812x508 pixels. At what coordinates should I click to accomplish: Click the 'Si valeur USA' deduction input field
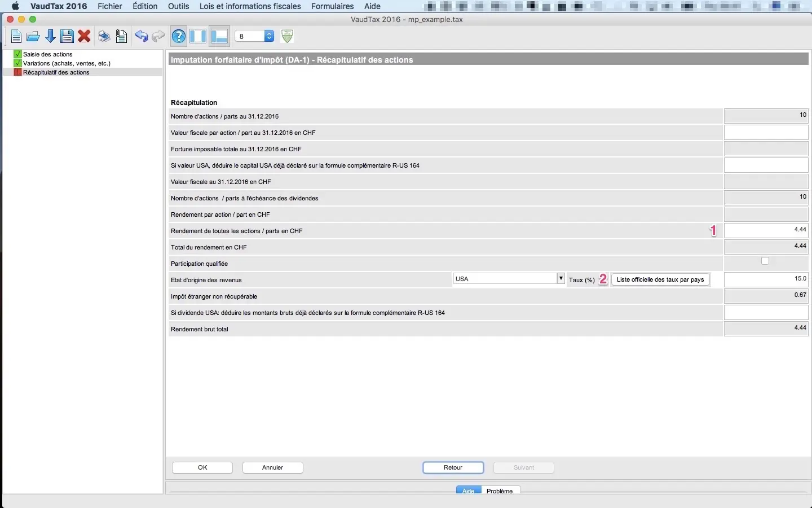(x=766, y=165)
